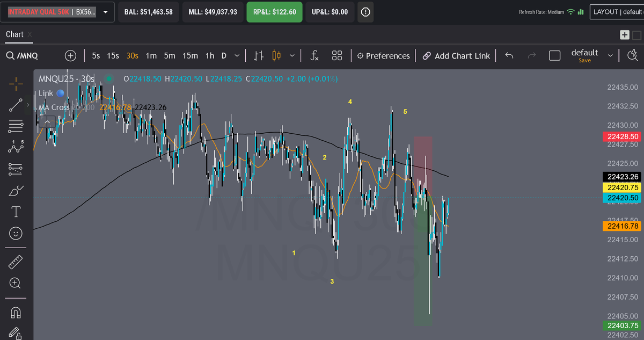Switch timeframe to 5s

pyautogui.click(x=96, y=55)
